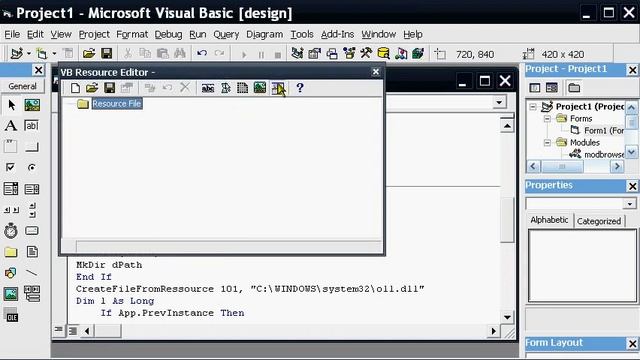Viewport: 640px width, 360px height.
Task: Open Resource Editor help question mark
Action: 300,88
